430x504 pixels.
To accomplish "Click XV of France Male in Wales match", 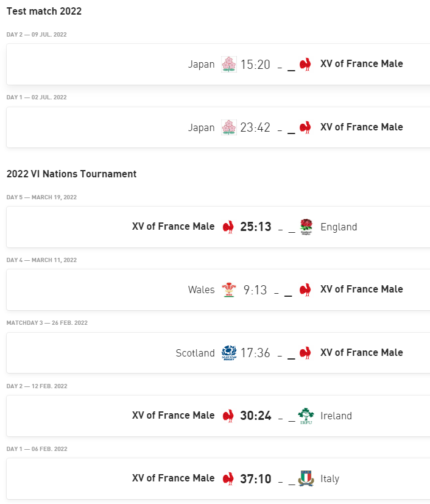I will 361,289.
